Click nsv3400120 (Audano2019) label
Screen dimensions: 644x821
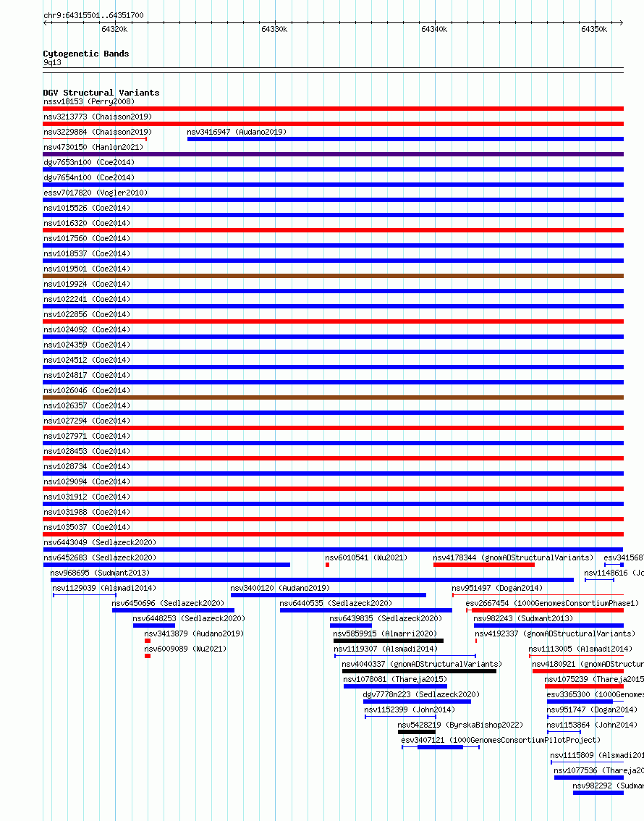pos(280,587)
